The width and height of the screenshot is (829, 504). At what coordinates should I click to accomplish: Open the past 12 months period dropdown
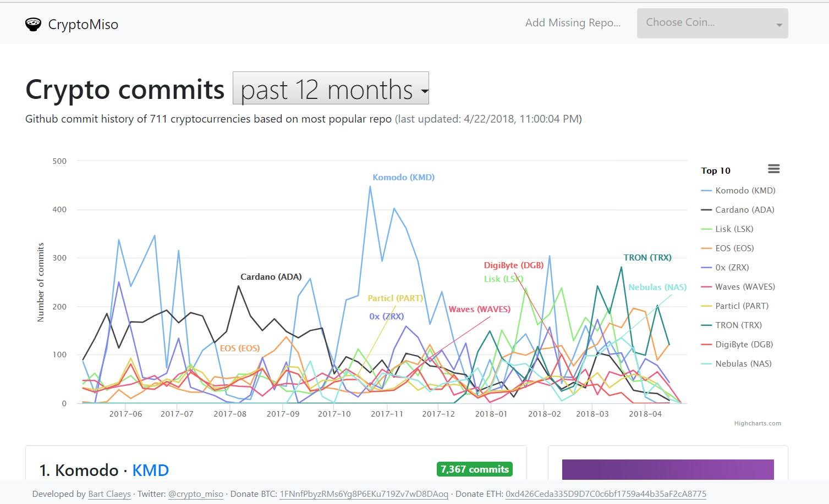tap(331, 88)
